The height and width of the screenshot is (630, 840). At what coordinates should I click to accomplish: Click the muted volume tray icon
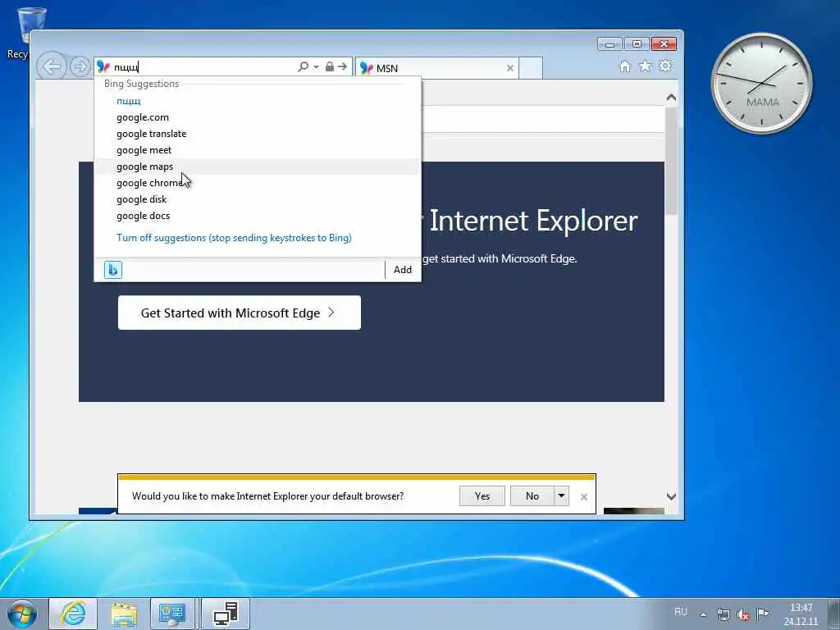point(743,614)
